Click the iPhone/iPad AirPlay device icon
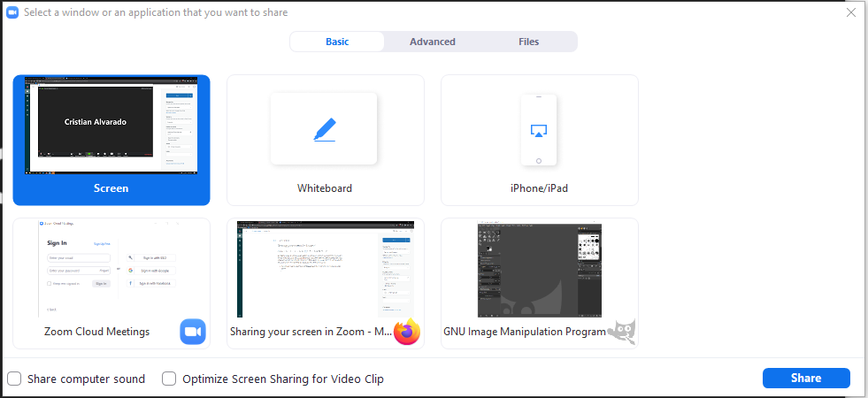 [x=539, y=130]
